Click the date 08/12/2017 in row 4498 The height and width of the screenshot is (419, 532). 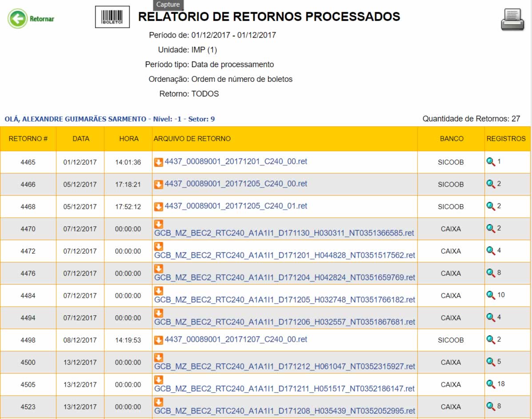pos(80,340)
